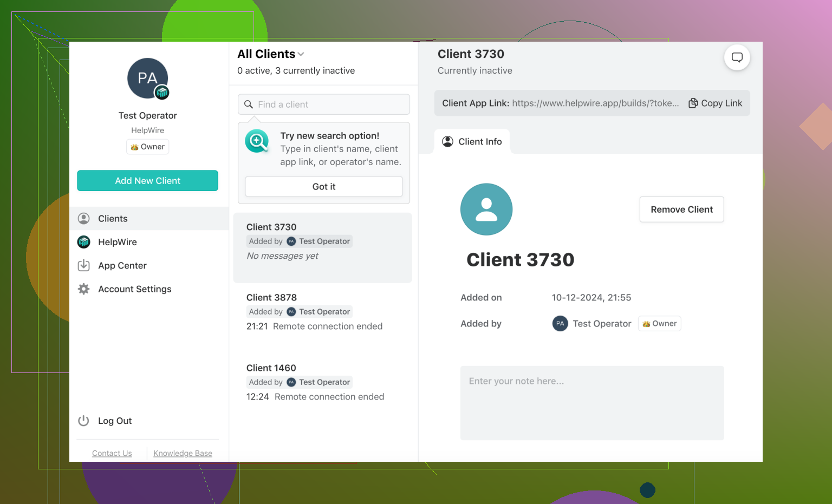
Task: Click the Add New Client button
Action: pyautogui.click(x=148, y=181)
